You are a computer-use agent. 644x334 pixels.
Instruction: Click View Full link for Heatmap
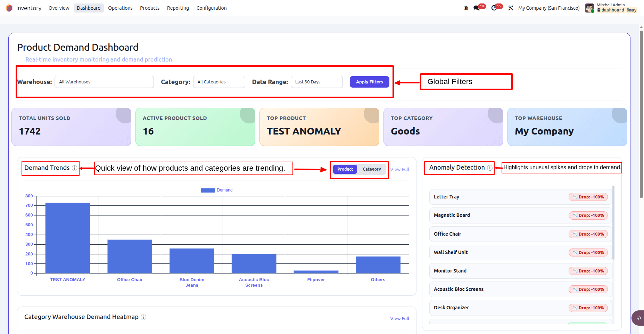coord(399,319)
